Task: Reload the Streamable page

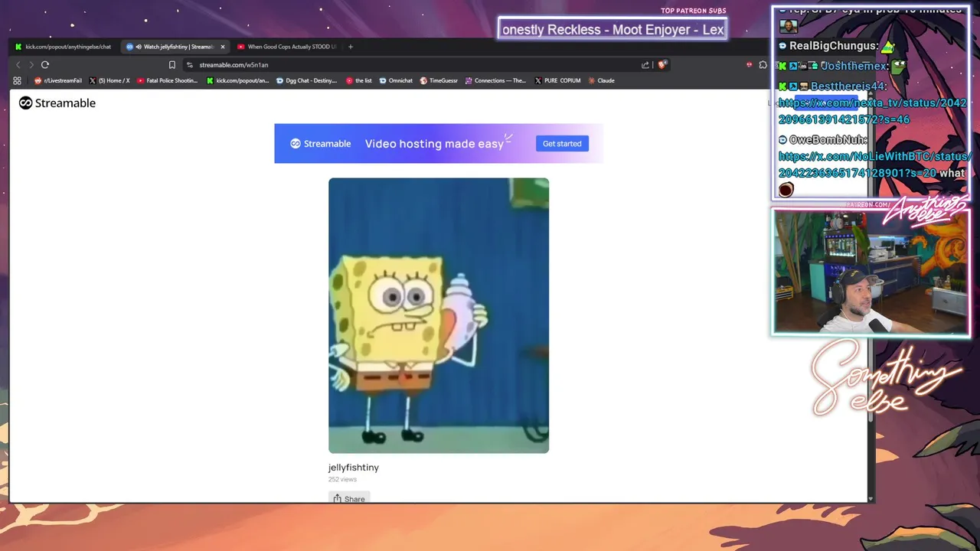Action: (x=45, y=65)
